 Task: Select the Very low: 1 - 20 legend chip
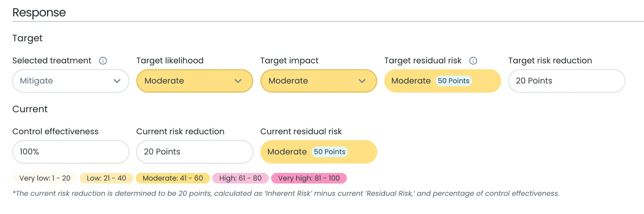45,178
